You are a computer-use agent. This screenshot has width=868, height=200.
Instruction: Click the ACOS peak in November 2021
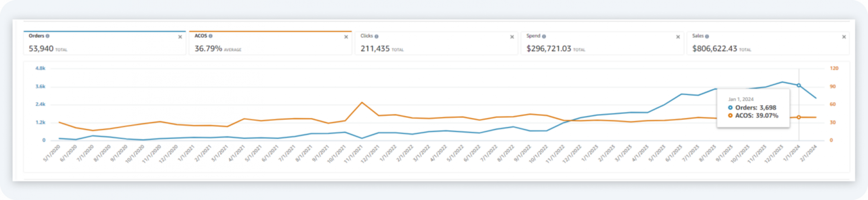[x=362, y=102]
